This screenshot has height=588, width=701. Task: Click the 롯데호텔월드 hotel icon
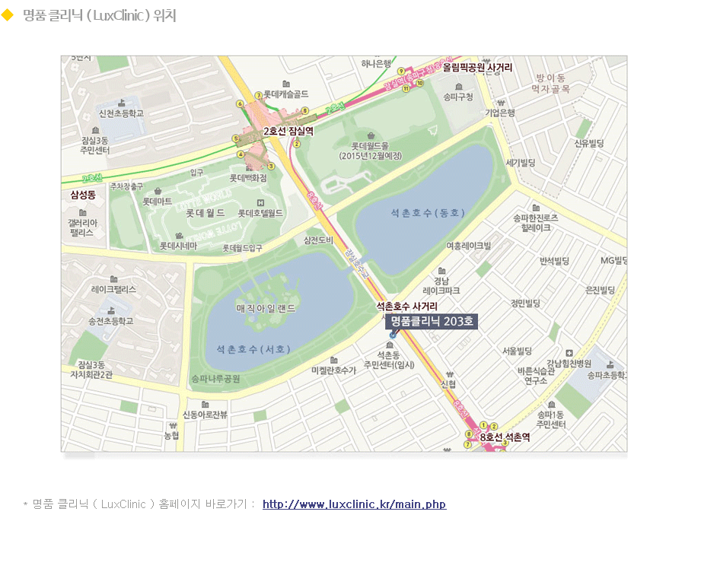tap(260, 203)
